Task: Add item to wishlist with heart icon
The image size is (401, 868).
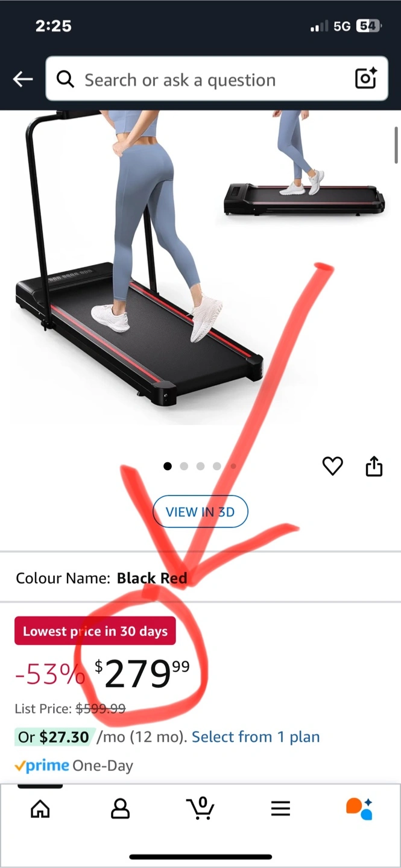Action: coord(332,466)
